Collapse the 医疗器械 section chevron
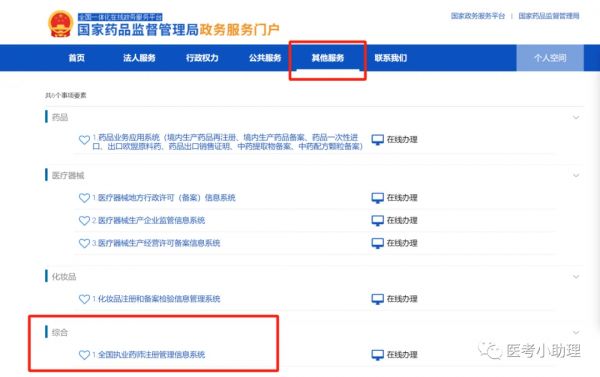The image size is (600, 377). pyautogui.click(x=576, y=176)
